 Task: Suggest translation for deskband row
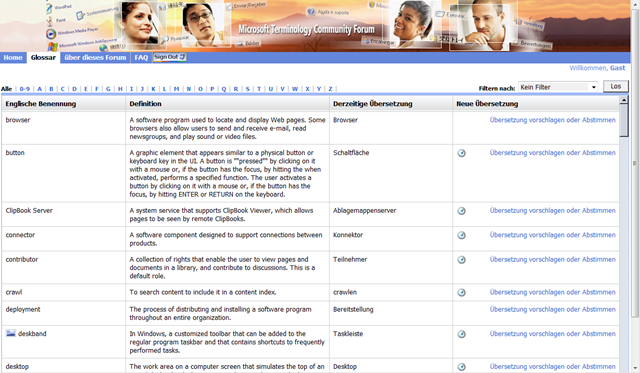click(x=553, y=334)
